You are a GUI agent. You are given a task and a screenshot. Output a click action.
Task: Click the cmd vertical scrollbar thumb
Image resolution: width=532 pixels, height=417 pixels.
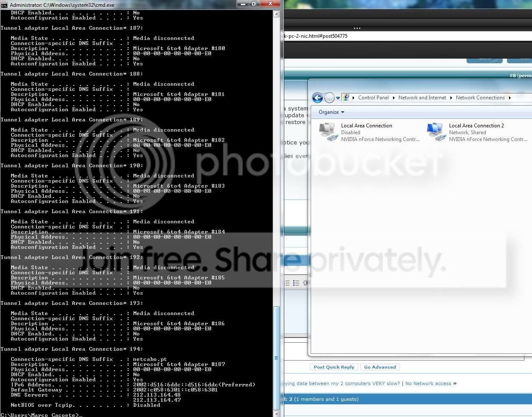tap(276, 358)
